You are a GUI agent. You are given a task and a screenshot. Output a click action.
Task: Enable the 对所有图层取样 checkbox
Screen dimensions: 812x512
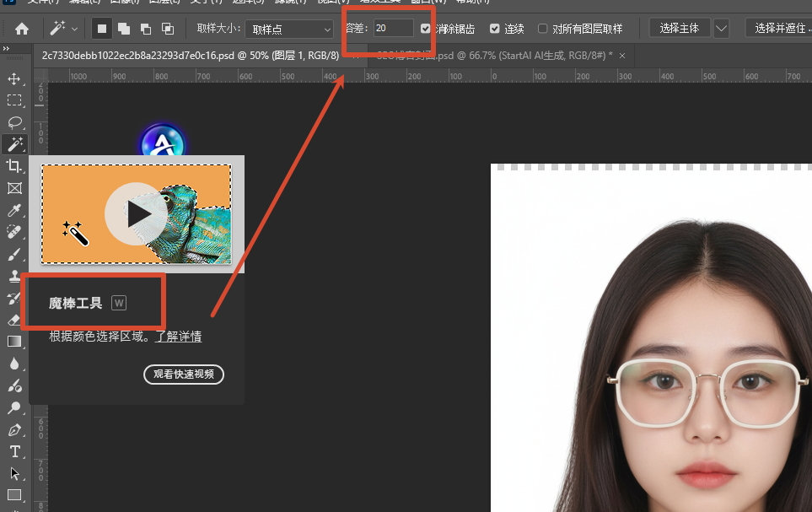542,29
